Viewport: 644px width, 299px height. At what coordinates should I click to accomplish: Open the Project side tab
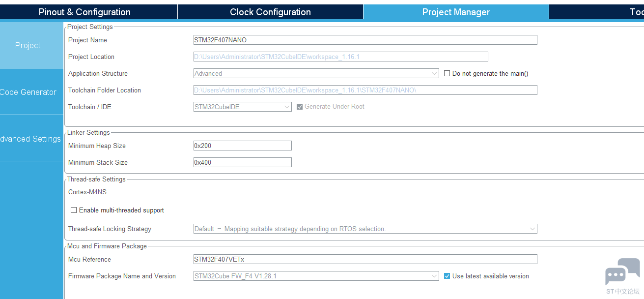(x=31, y=45)
